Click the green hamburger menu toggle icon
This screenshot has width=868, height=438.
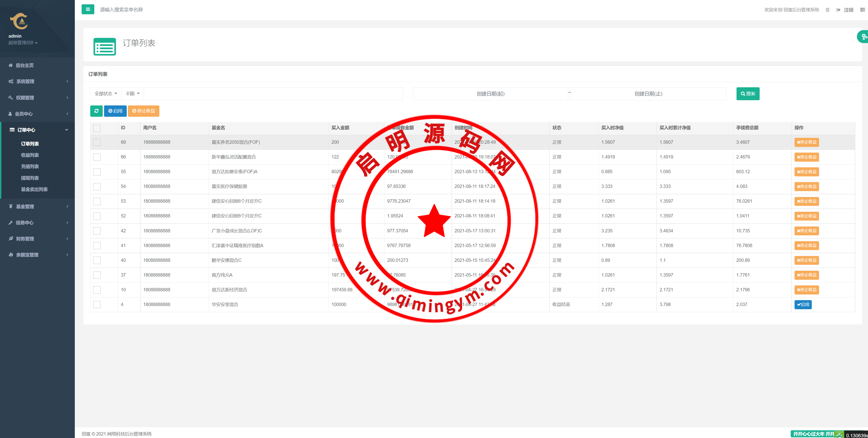88,10
